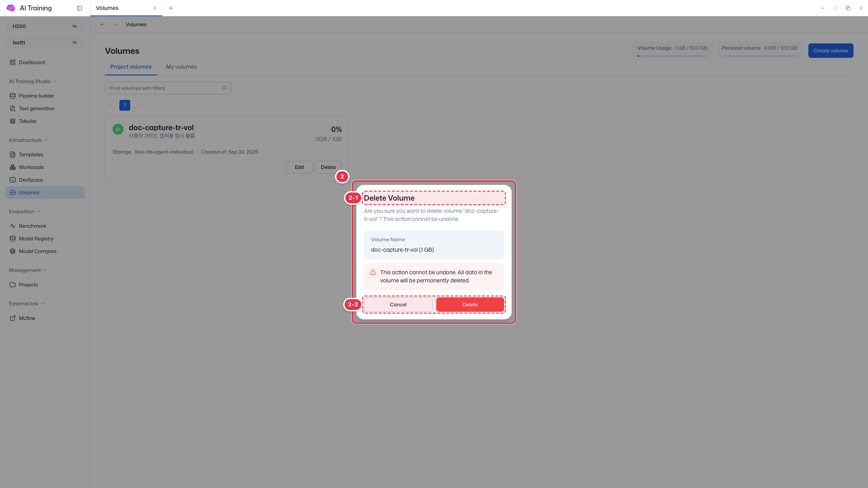Screen dimensions: 868x488
Task: Open MLflow external link
Action: tap(45, 318)
